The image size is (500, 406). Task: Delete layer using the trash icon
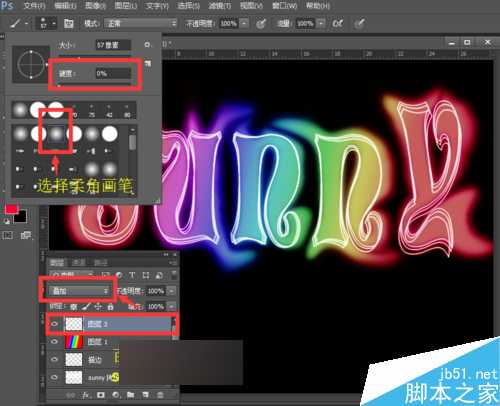tap(160, 395)
